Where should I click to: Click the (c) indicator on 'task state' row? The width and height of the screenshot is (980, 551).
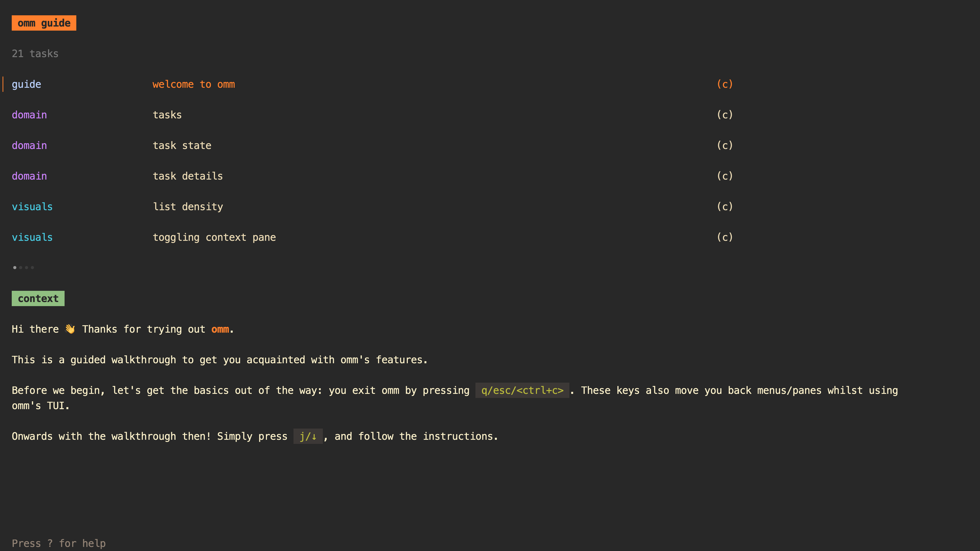(725, 145)
